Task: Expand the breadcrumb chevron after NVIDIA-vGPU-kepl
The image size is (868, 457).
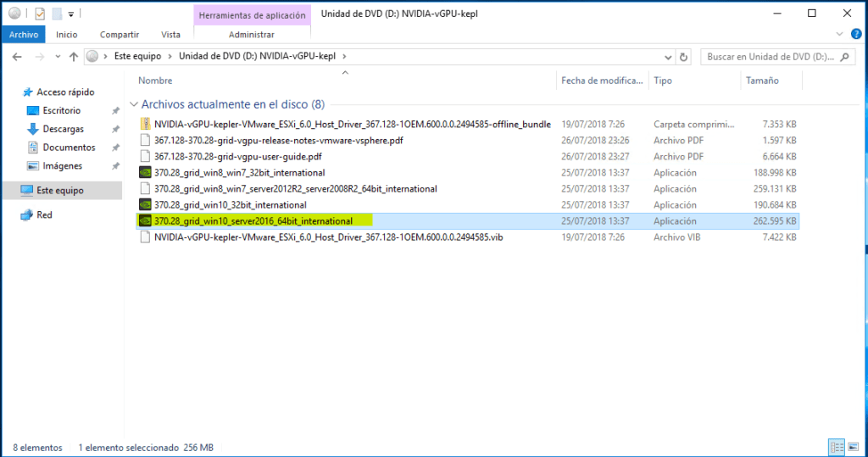Action: (344, 56)
